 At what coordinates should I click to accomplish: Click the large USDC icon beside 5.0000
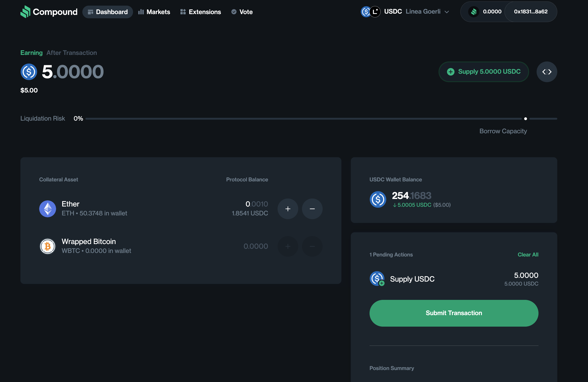pos(29,72)
